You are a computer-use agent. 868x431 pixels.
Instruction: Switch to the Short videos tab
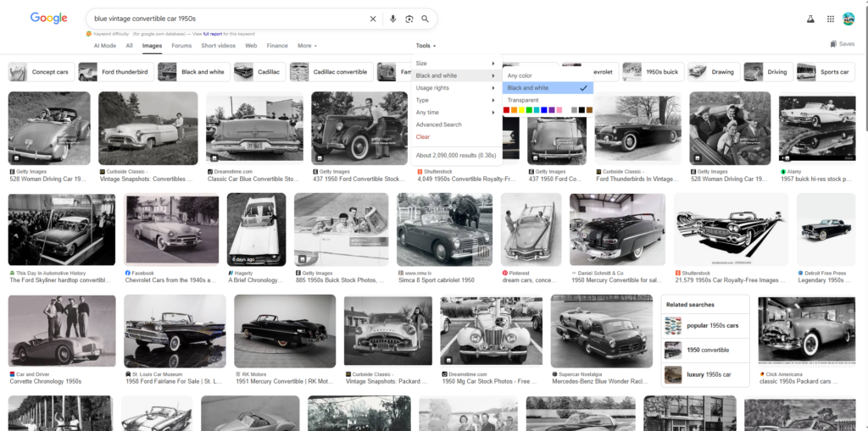(218, 46)
